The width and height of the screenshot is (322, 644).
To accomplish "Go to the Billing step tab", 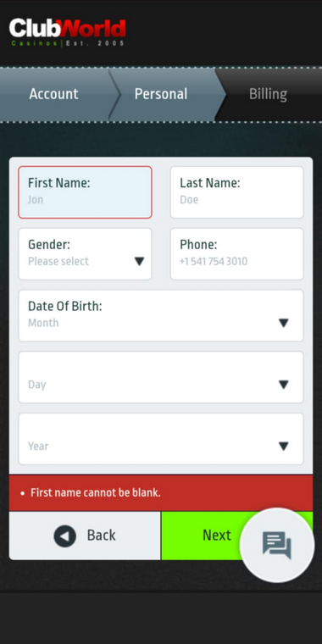I will tap(269, 94).
